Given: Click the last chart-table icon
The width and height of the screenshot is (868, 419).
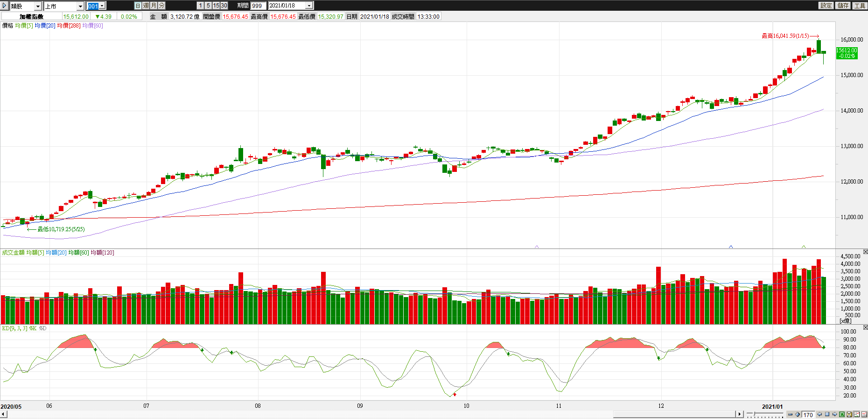Looking at the screenshot, I should coord(864,414).
